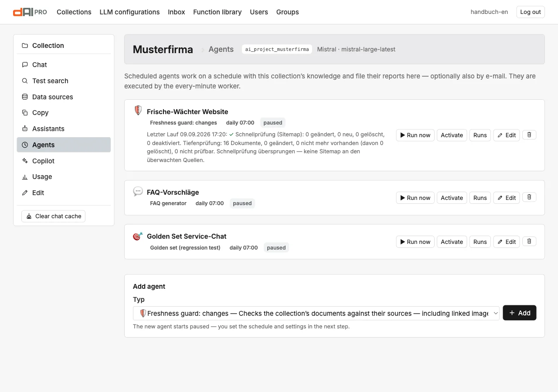Activate the Golden Set Service-Chat agent
Image resolution: width=558 pixels, height=392 pixels.
(452, 242)
